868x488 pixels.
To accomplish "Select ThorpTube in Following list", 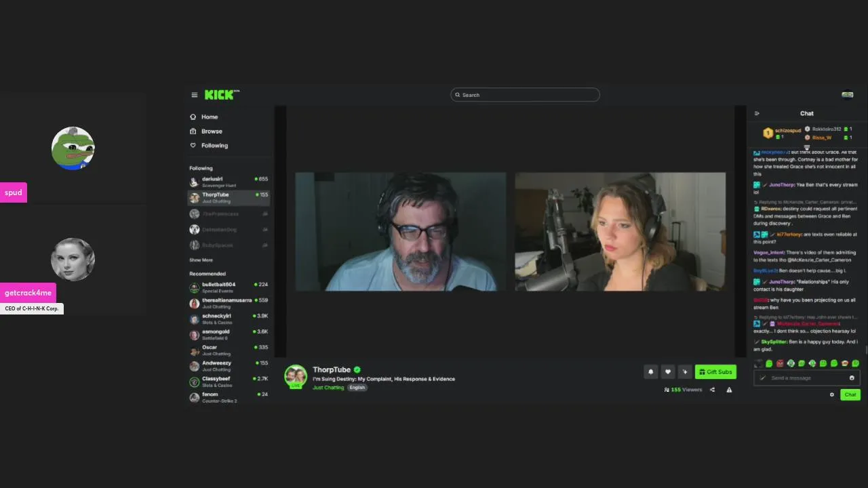I will click(229, 197).
